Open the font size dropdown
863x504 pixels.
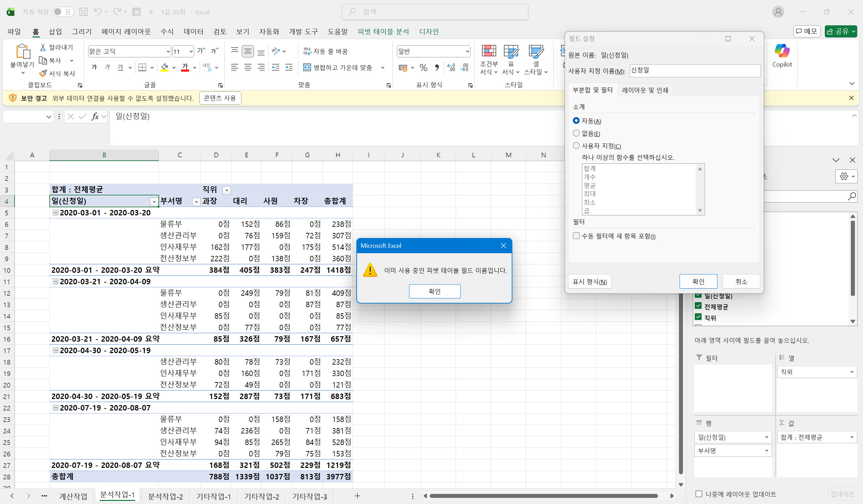point(191,52)
